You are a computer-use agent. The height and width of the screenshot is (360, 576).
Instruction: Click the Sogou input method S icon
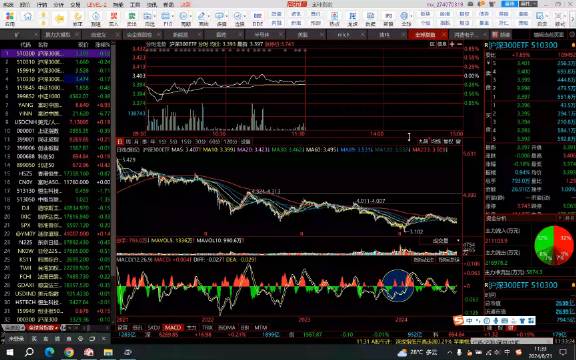click(x=458, y=321)
